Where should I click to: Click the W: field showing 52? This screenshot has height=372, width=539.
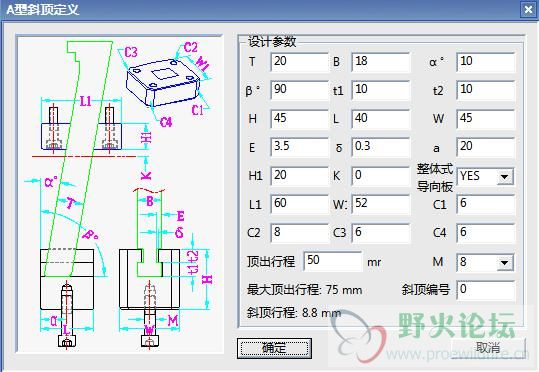tap(381, 205)
